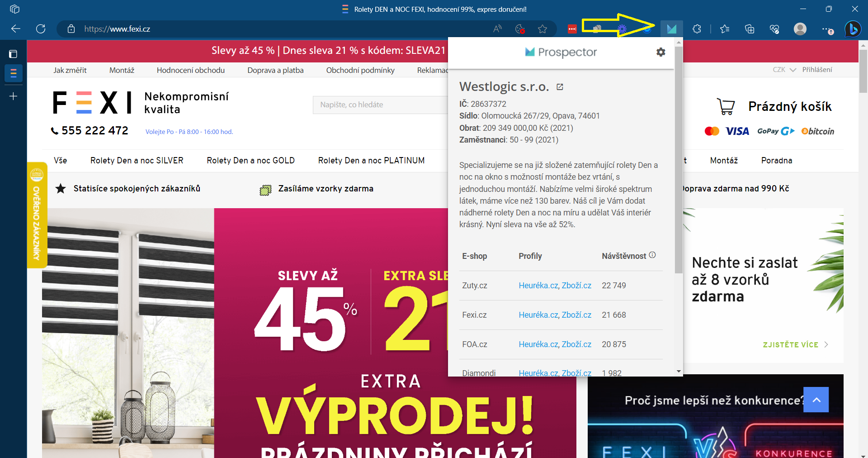The width and height of the screenshot is (868, 458).
Task: Select the Fexi vertical tab
Action: pyautogui.click(x=13, y=73)
